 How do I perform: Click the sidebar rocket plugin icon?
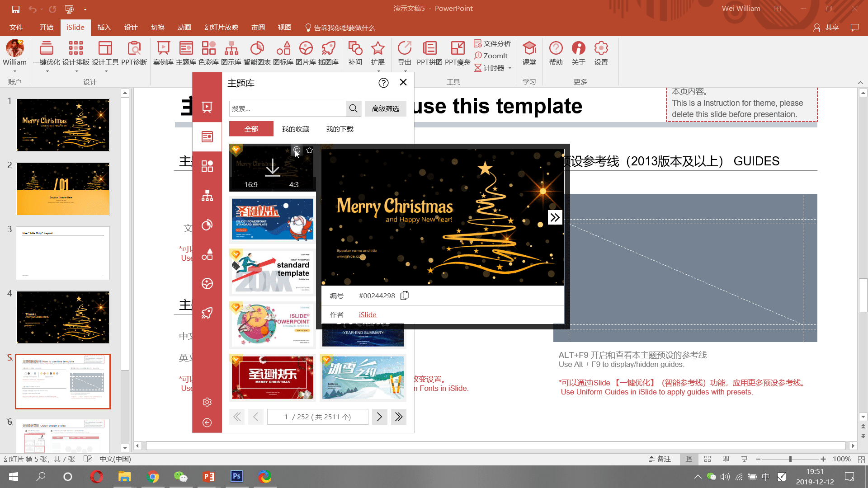click(207, 313)
